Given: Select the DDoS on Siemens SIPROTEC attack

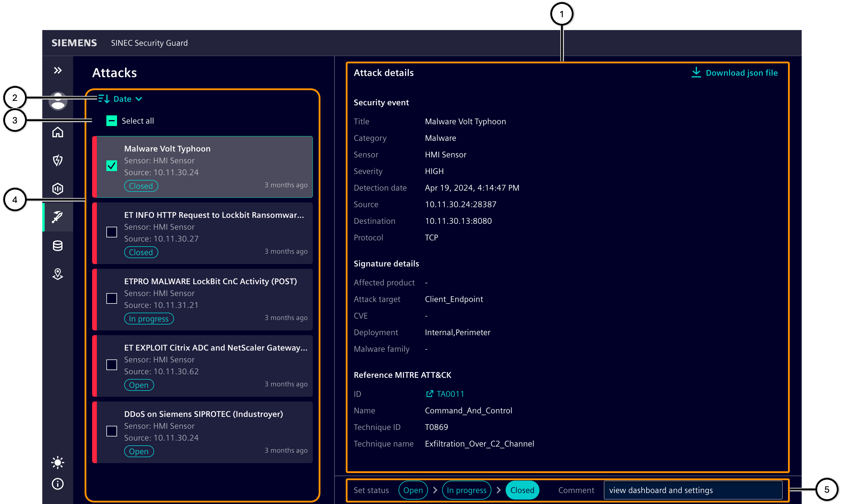Looking at the screenshot, I should (203, 432).
